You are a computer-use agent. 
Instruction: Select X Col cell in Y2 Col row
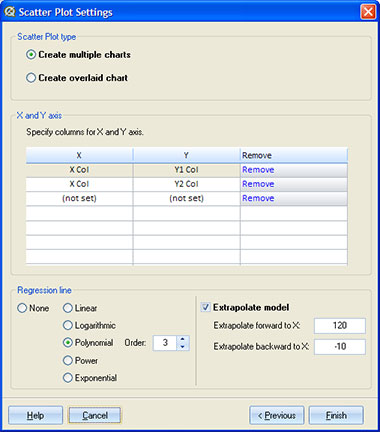79,184
